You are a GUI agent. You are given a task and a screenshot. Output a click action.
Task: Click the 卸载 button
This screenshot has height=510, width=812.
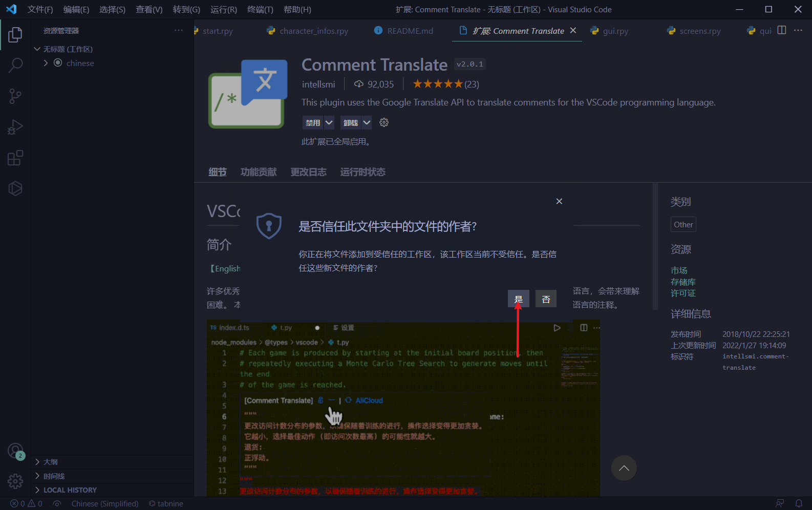(351, 122)
